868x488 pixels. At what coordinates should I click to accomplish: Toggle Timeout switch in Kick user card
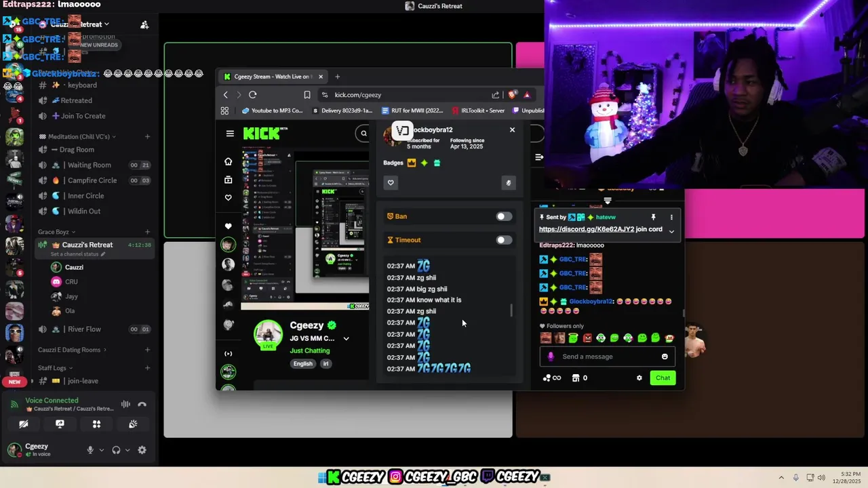pyautogui.click(x=503, y=240)
